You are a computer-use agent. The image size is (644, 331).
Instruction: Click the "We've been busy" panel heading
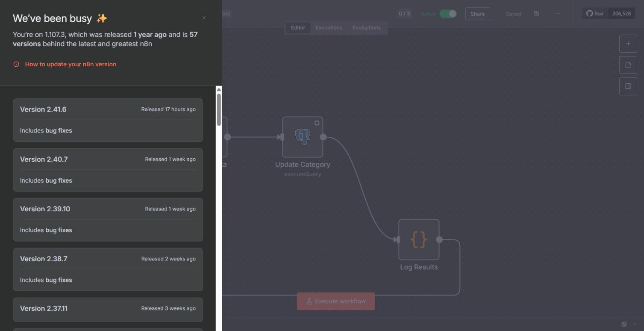click(x=60, y=18)
